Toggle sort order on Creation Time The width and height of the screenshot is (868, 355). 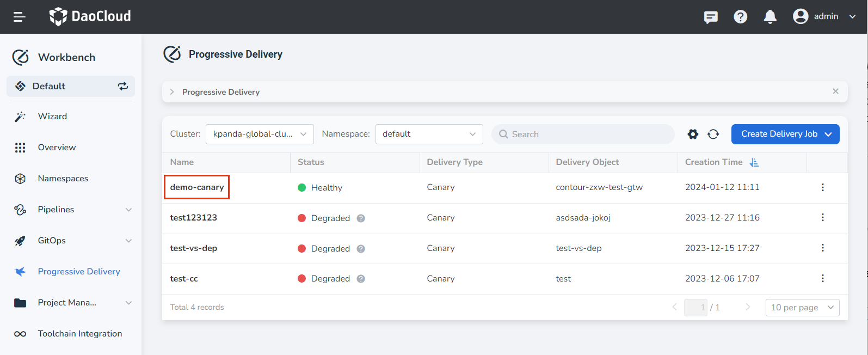pyautogui.click(x=754, y=162)
